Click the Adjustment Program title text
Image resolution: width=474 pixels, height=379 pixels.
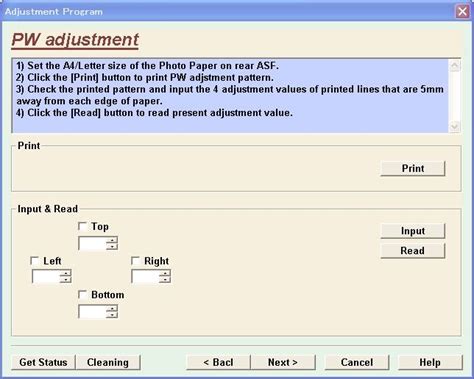click(x=54, y=12)
